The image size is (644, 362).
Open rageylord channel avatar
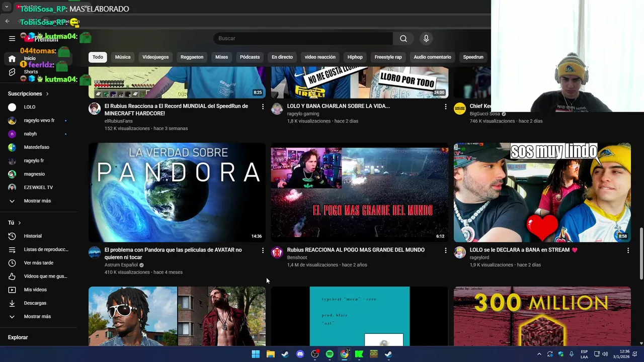460,252
